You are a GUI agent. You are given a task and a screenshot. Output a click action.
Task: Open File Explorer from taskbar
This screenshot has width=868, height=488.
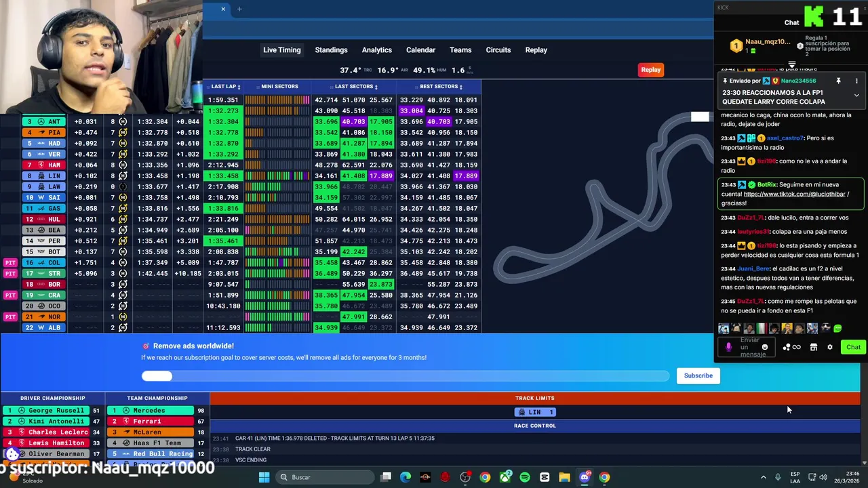564,477
